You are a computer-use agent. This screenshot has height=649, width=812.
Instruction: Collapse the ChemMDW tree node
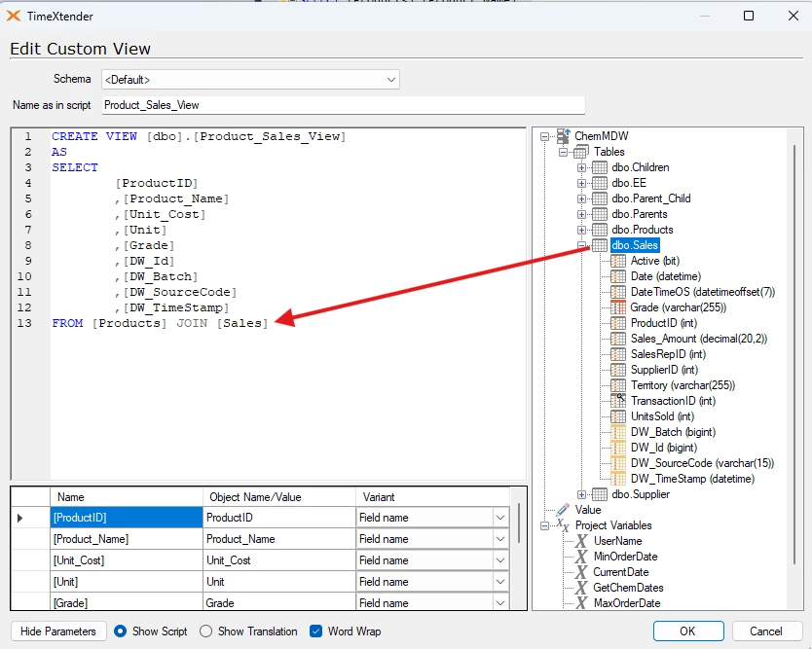pyautogui.click(x=545, y=136)
